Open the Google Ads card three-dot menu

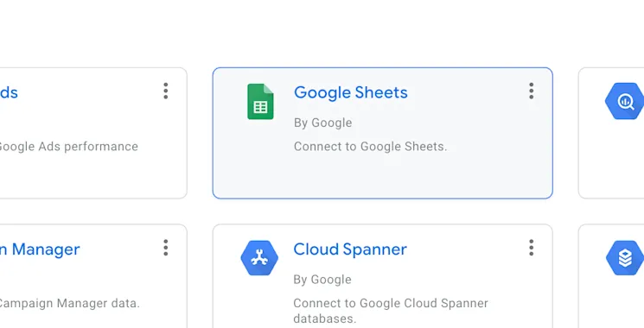coord(165,91)
